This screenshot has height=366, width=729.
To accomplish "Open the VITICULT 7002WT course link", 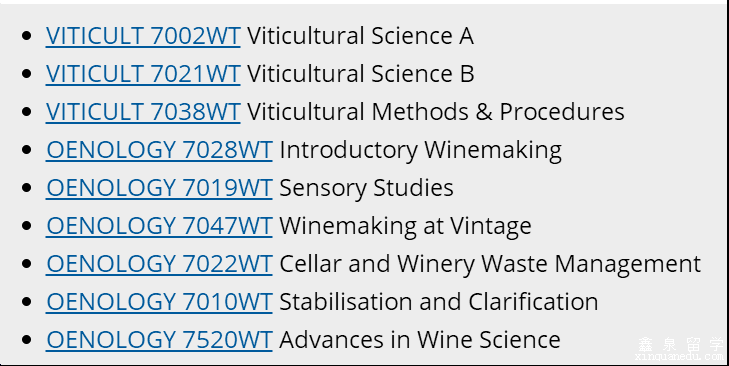I will (x=143, y=36).
